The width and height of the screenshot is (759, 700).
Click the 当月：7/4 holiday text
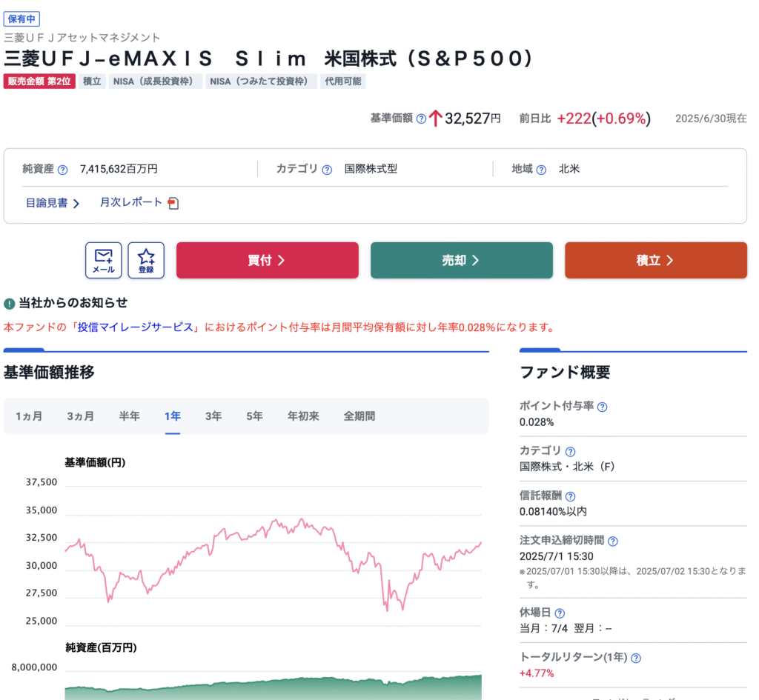543,628
